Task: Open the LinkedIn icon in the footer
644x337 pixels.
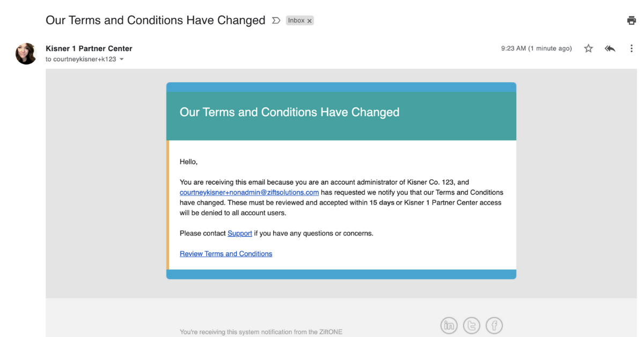Action: pyautogui.click(x=449, y=325)
